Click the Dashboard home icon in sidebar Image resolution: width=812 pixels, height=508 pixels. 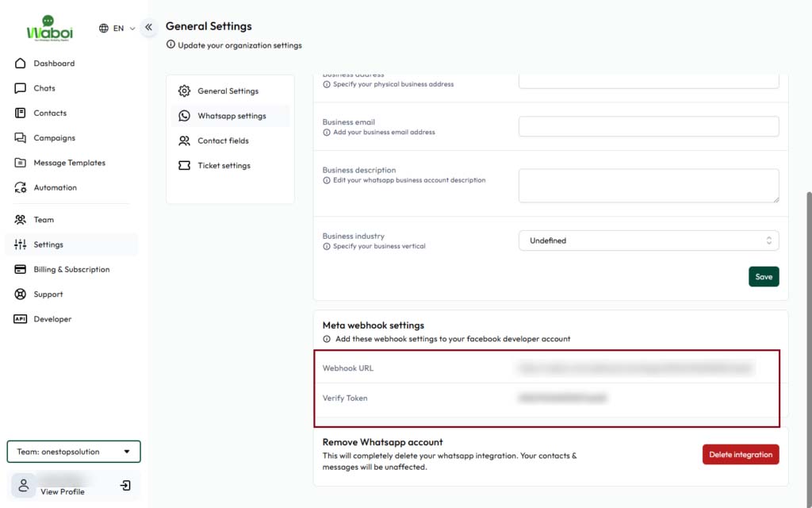(21, 63)
